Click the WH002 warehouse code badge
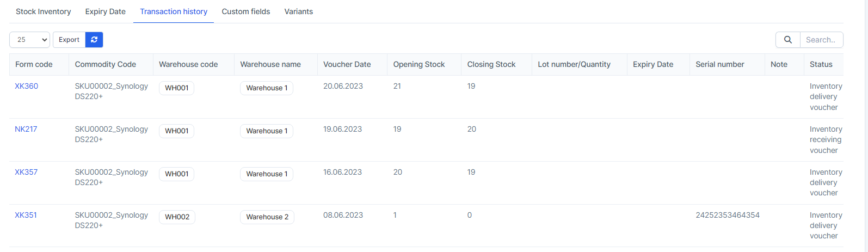Viewport: 868px width, 252px height. coord(177,217)
